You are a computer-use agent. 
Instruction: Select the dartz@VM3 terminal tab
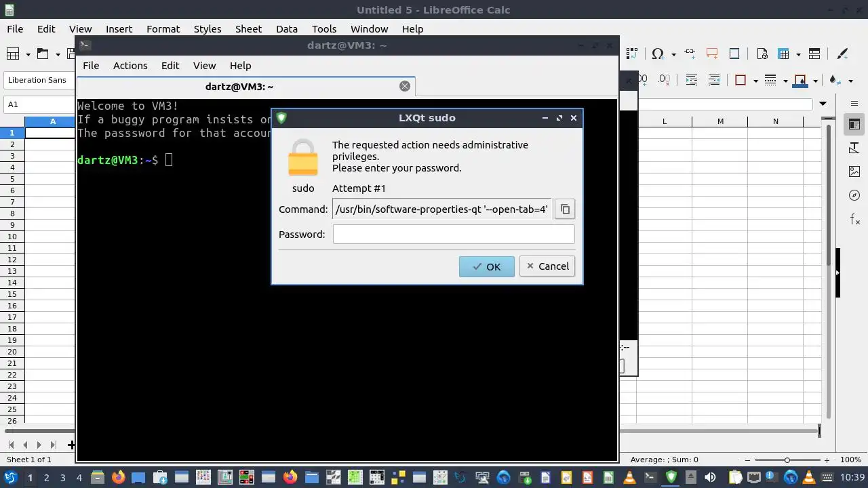pyautogui.click(x=239, y=86)
